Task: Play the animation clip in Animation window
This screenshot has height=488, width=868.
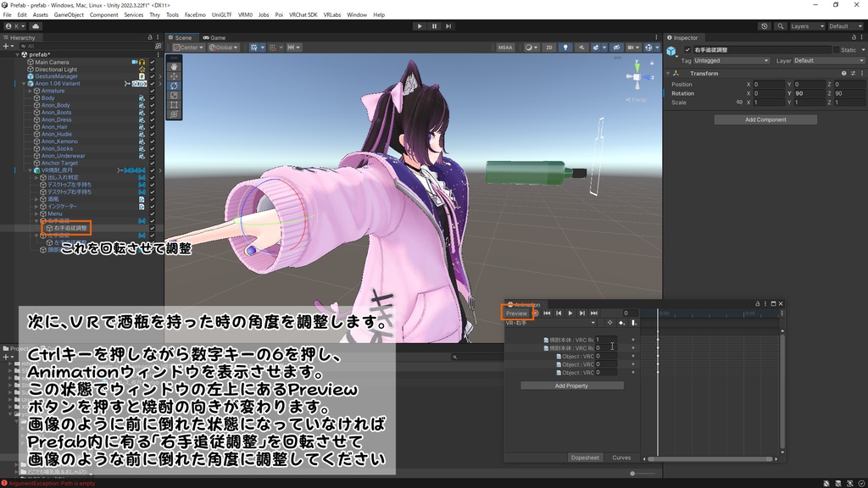Action: [x=570, y=313]
